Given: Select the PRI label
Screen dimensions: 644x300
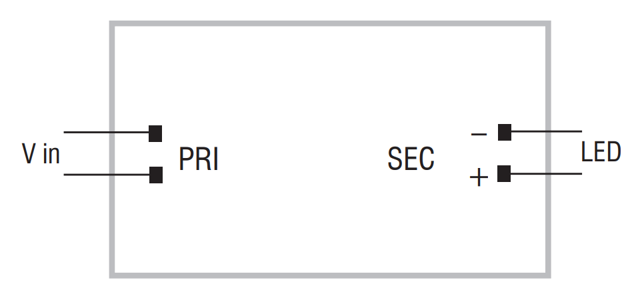Looking at the screenshot, I should pyautogui.click(x=199, y=159).
